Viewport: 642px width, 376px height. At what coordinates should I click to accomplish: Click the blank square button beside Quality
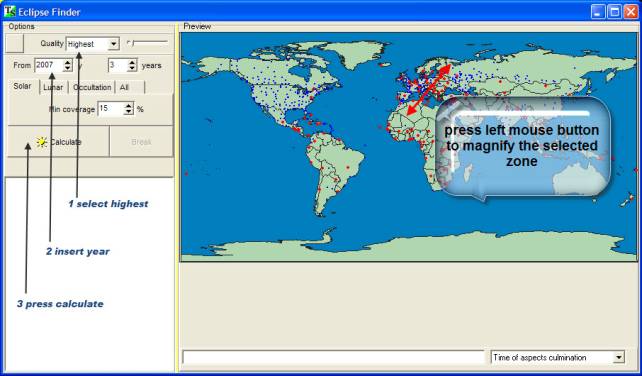tap(15, 43)
